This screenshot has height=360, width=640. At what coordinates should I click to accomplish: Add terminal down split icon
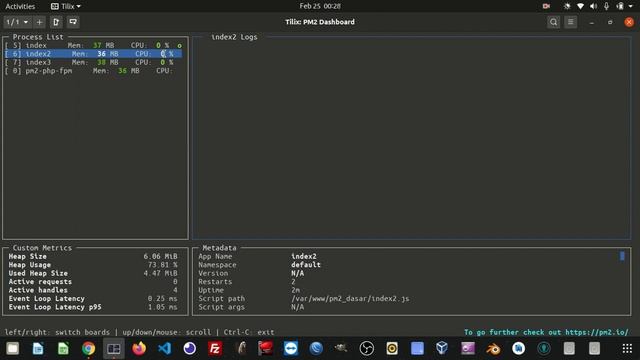73,22
